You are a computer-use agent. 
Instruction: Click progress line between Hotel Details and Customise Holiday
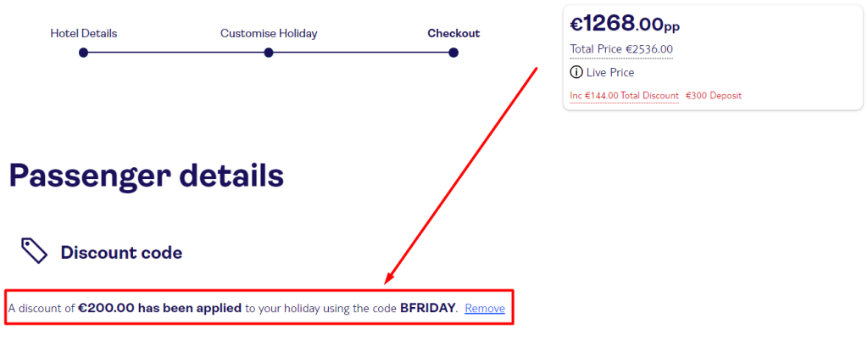176,53
